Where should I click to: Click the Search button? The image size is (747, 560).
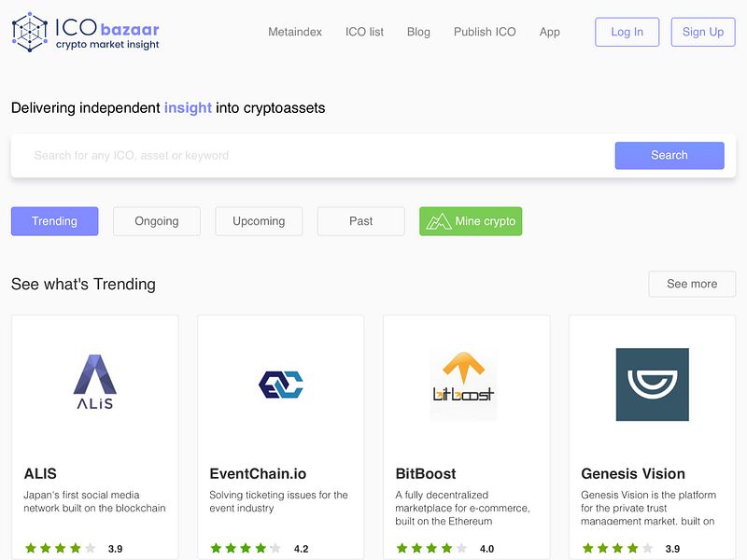[x=669, y=155]
